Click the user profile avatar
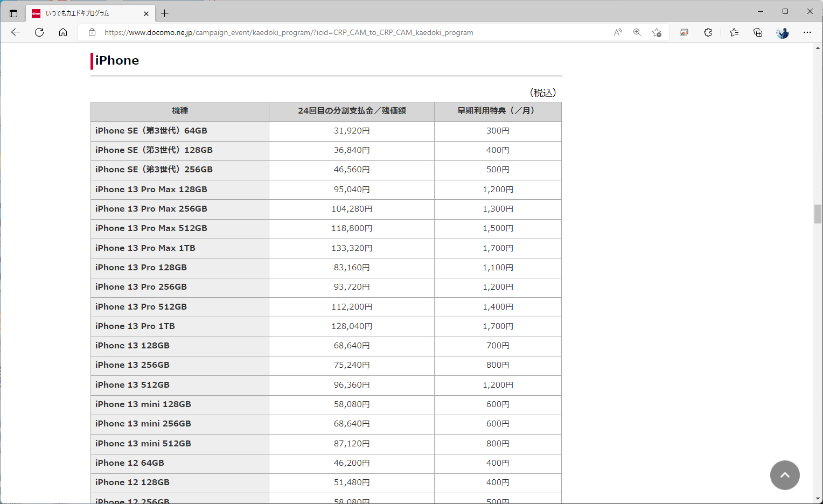The image size is (823, 504). click(x=783, y=32)
